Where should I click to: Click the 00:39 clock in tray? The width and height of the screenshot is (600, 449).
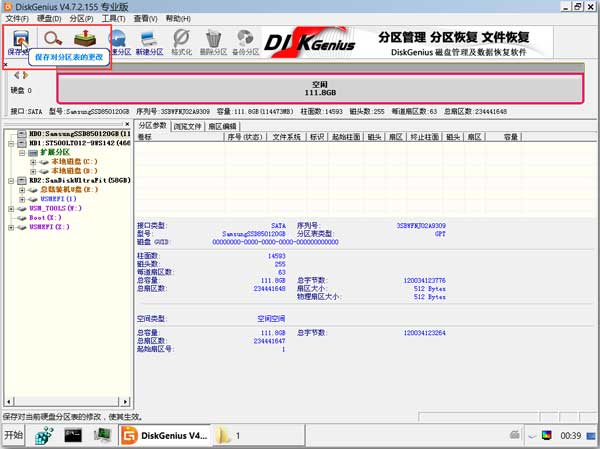(x=571, y=436)
